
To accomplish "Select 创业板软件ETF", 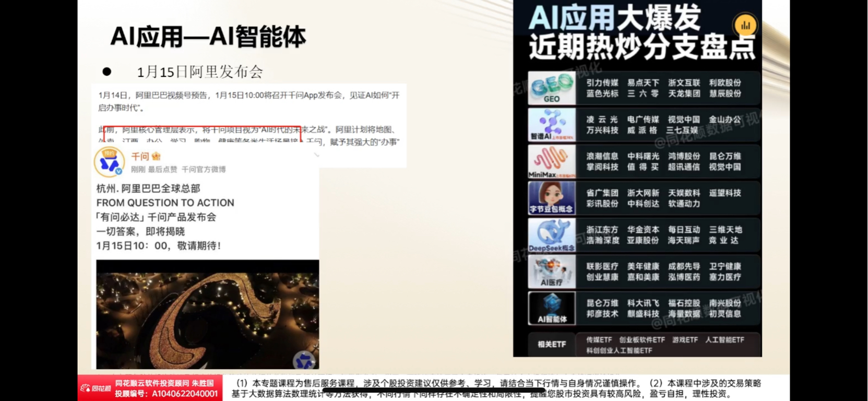I will (x=642, y=340).
